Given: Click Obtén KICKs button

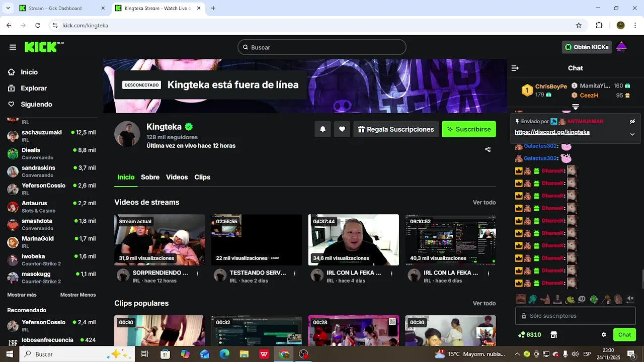Looking at the screenshot, I should 587,47.
